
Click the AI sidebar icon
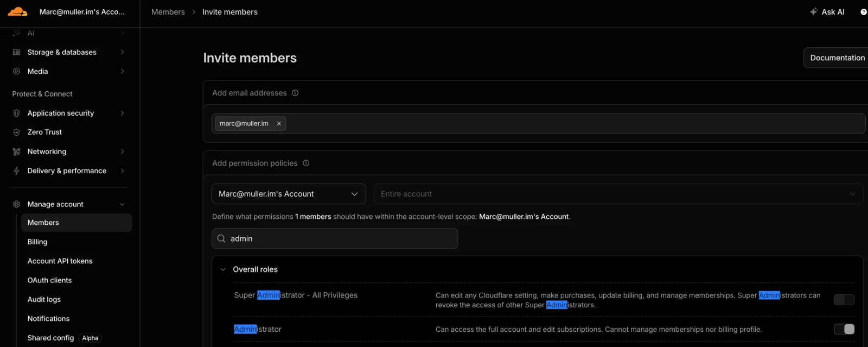pos(16,33)
